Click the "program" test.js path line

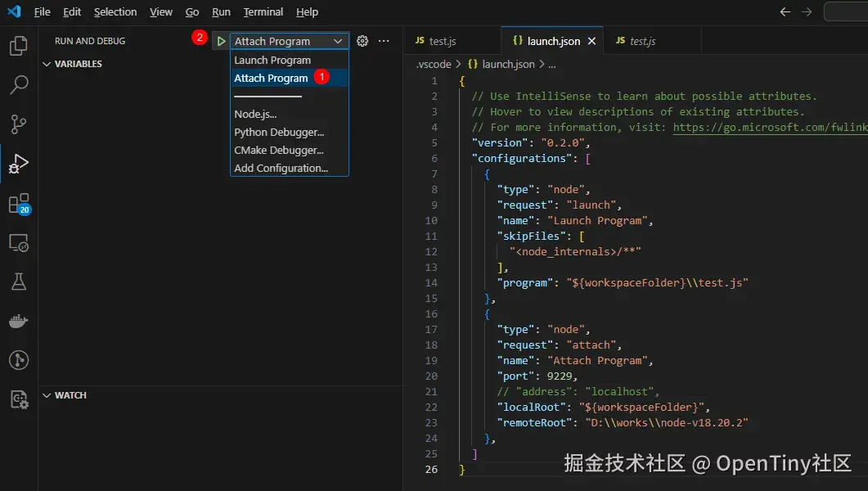[x=623, y=283]
